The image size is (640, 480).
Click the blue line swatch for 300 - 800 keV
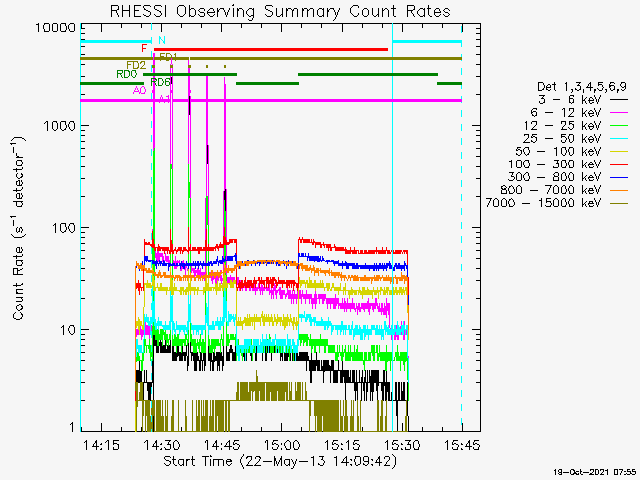[619, 177]
